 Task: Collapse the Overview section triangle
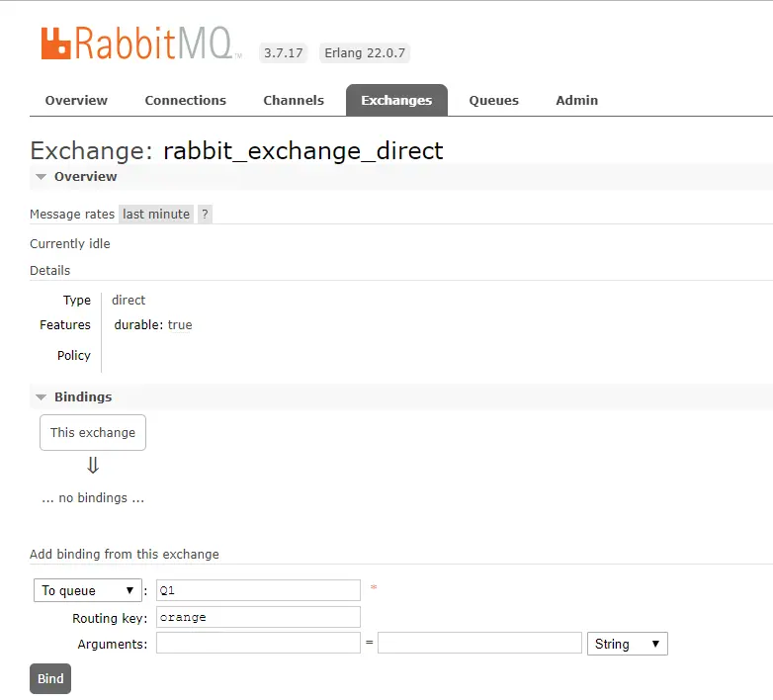click(x=42, y=176)
